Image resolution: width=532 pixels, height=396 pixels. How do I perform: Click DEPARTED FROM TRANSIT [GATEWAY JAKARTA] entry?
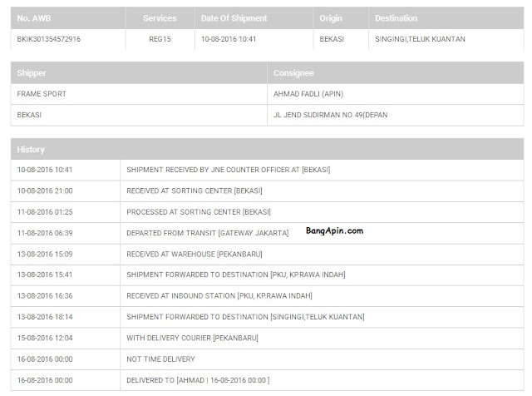click(208, 233)
